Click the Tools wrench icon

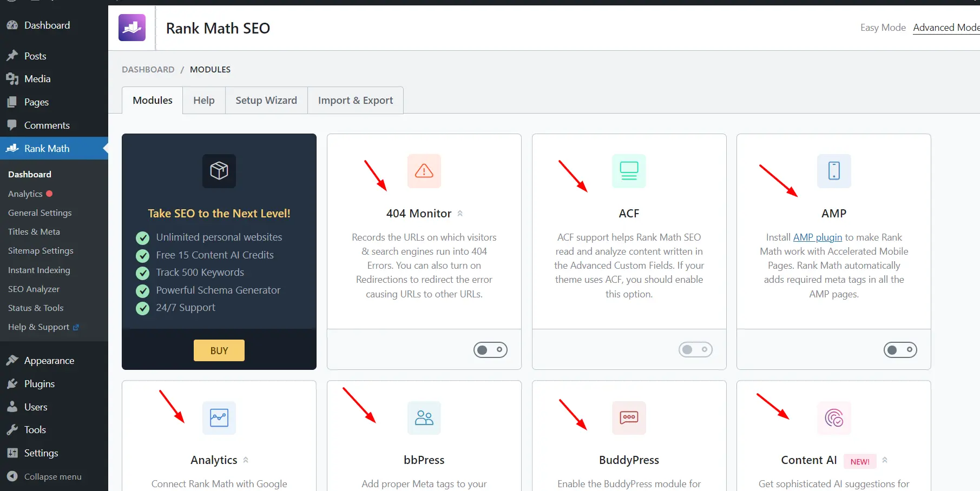pos(12,430)
